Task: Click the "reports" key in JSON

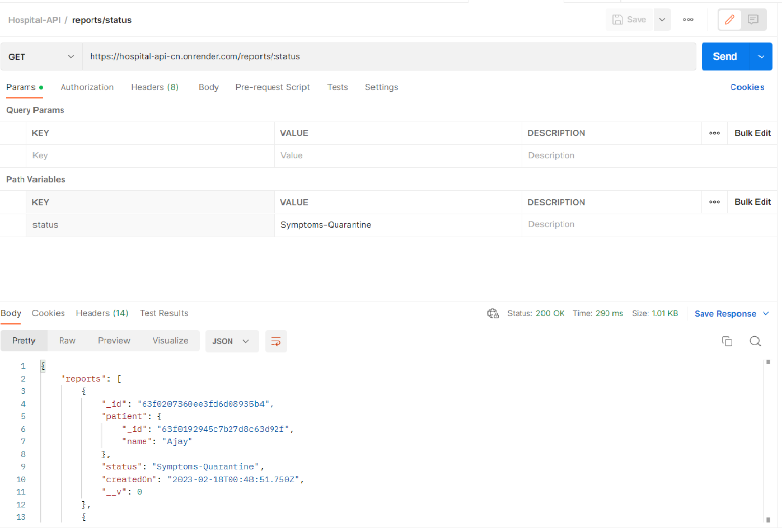Action: [83, 379]
